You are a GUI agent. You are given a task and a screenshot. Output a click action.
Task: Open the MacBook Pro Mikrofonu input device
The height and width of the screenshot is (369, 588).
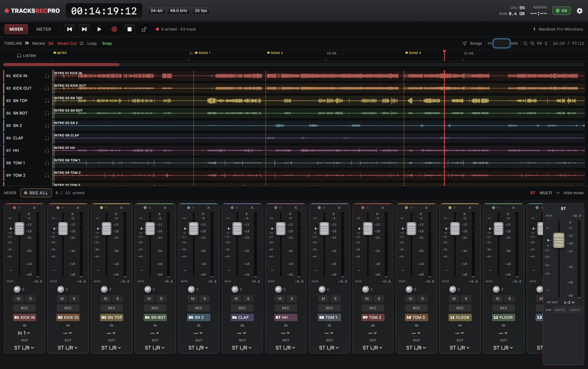[558, 29]
